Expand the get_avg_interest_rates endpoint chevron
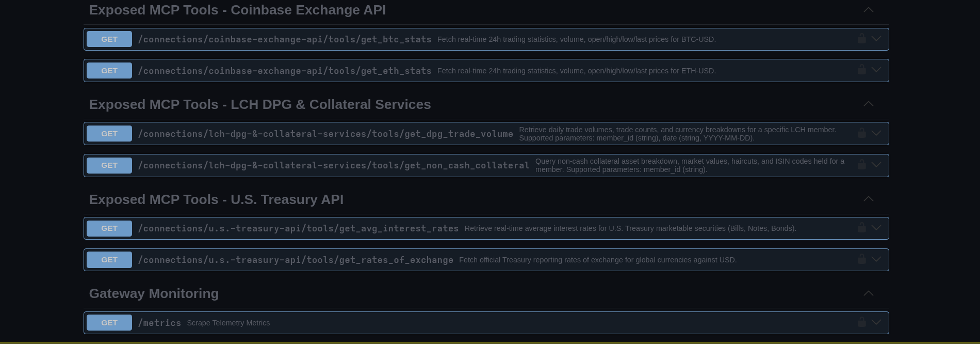The height and width of the screenshot is (344, 980). tap(876, 228)
